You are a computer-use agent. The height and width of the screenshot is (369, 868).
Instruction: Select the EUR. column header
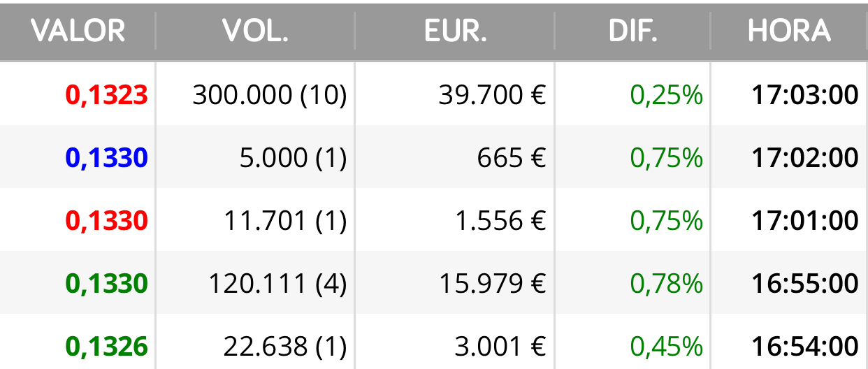(x=456, y=31)
